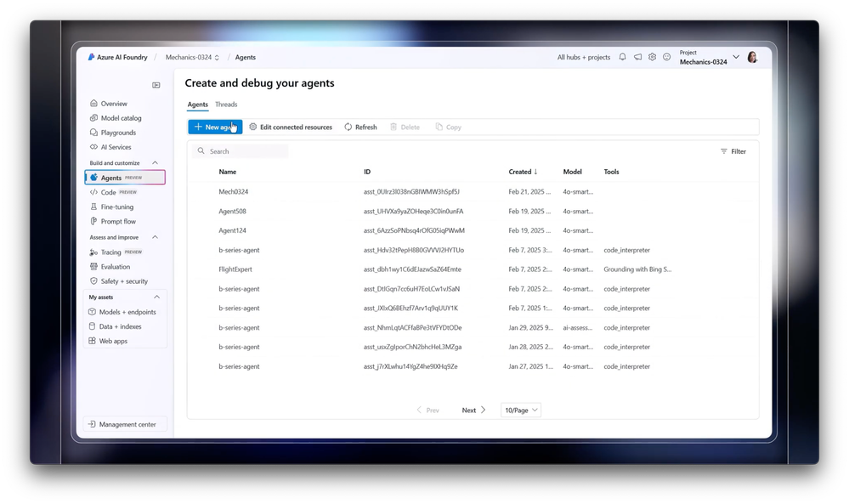Click the Model column header

[x=572, y=172]
